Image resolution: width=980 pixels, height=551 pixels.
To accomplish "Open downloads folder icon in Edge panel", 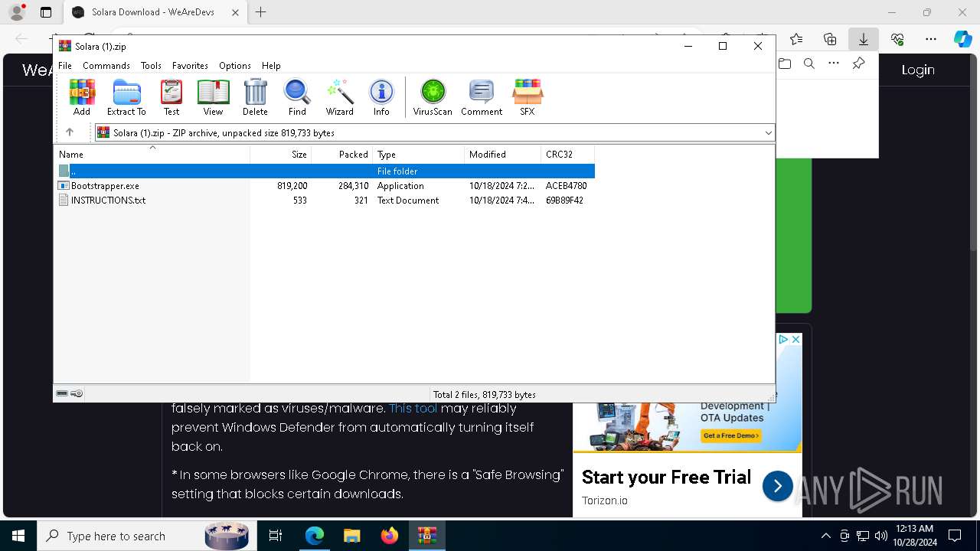I will point(785,64).
